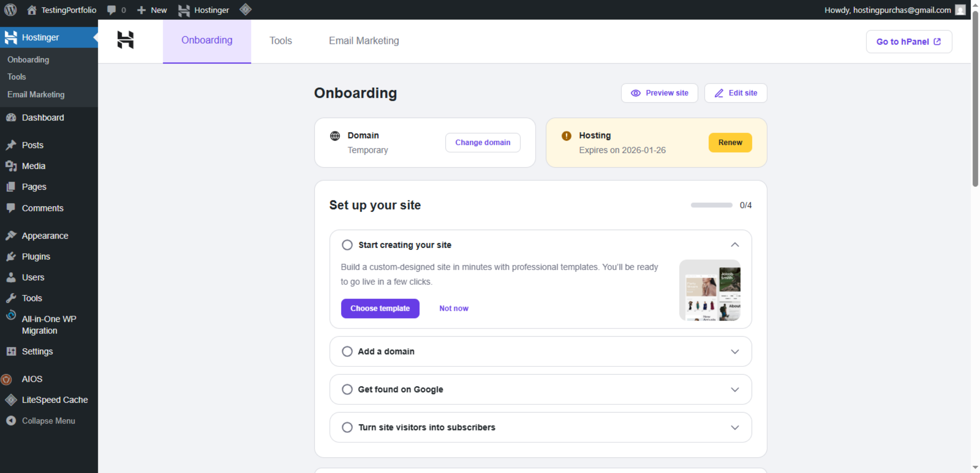The height and width of the screenshot is (473, 980).
Task: Select the Start creating your site radio button
Action: point(347,244)
